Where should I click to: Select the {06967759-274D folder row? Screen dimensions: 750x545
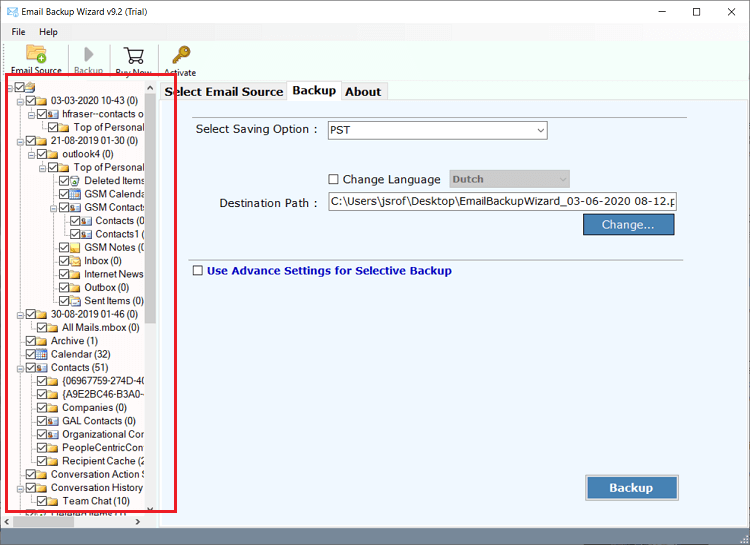[103, 381]
